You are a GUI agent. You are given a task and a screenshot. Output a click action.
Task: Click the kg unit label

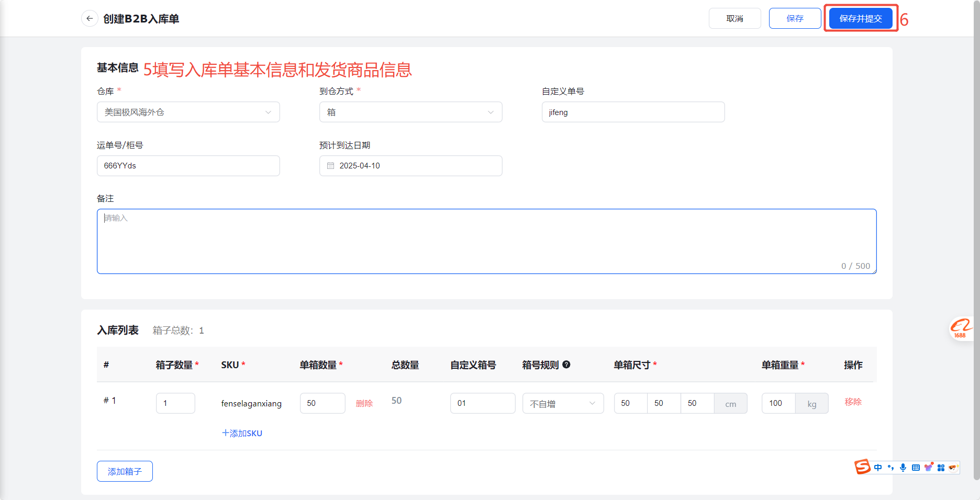click(812, 404)
